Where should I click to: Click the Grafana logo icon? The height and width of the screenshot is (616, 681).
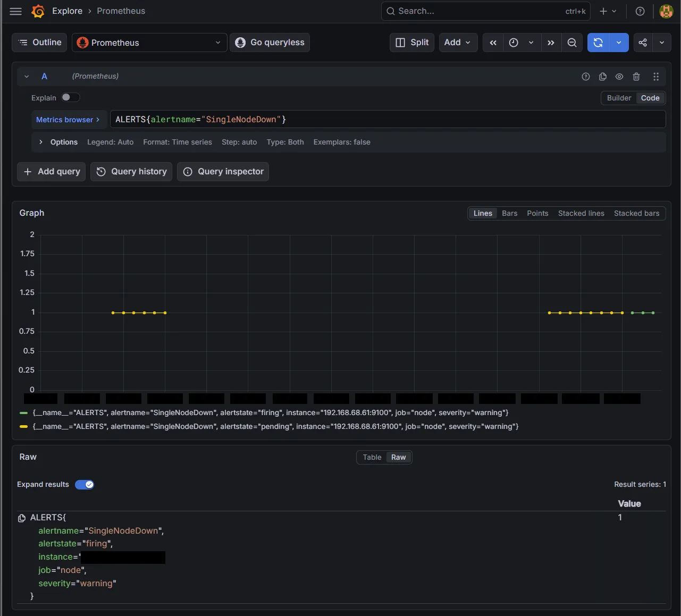point(38,11)
